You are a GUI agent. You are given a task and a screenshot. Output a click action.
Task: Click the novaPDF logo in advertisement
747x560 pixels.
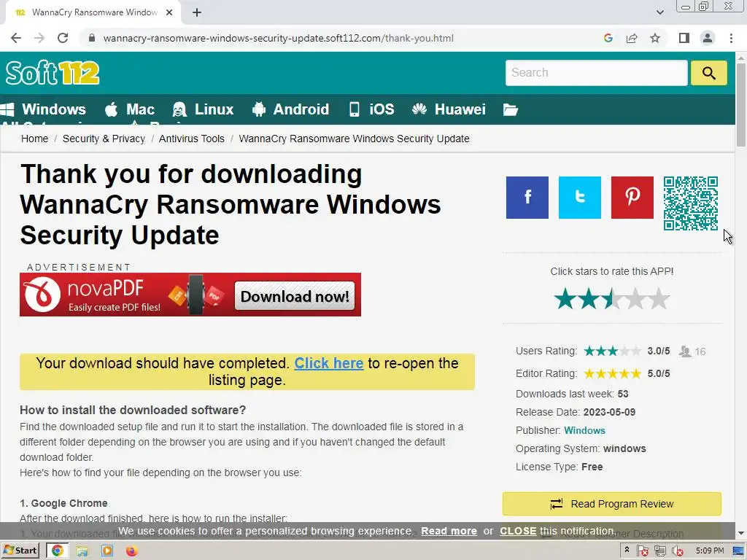pyautogui.click(x=42, y=295)
